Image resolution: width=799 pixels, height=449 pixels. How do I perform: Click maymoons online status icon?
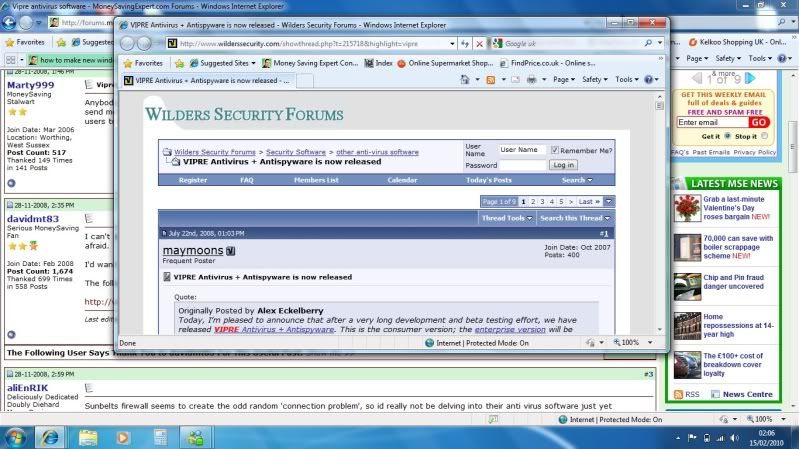pyautogui.click(x=230, y=251)
